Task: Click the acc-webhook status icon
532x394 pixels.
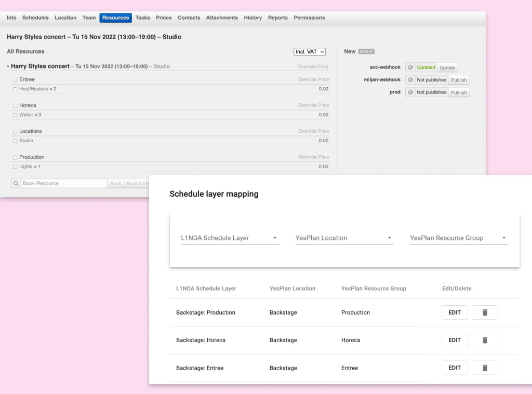Action: click(x=410, y=67)
